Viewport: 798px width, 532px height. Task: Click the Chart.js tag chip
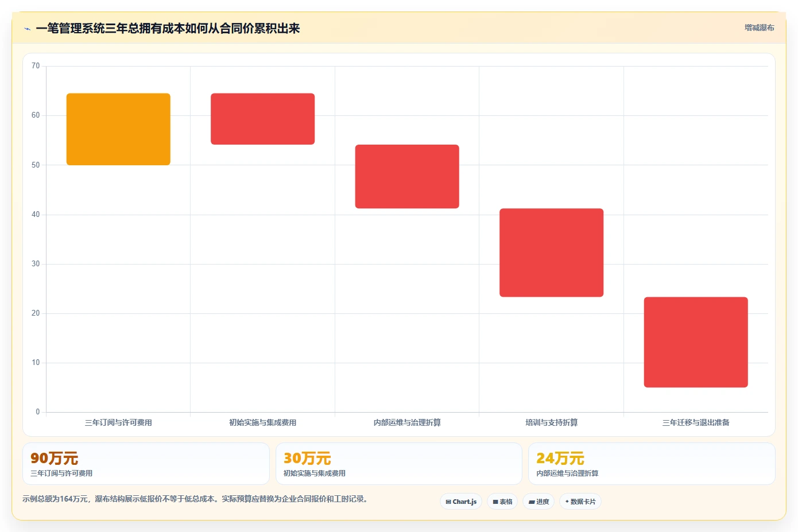pos(461,502)
